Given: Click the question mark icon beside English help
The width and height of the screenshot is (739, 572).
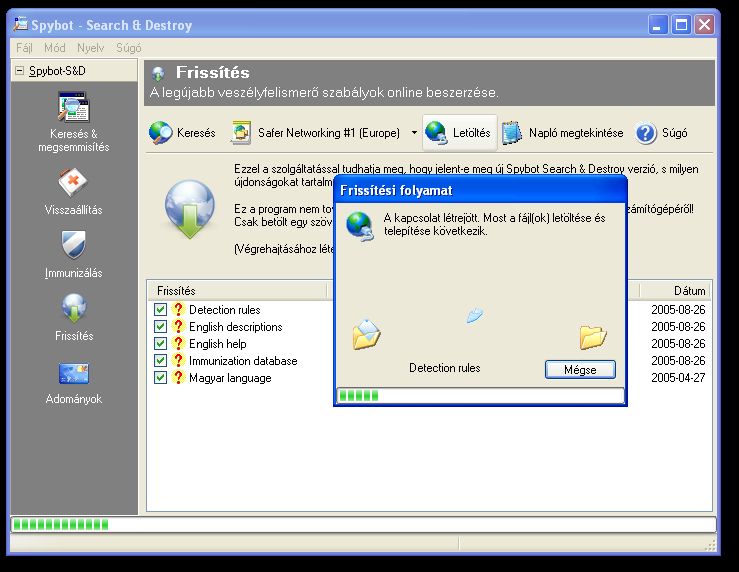Looking at the screenshot, I should pyautogui.click(x=178, y=343).
